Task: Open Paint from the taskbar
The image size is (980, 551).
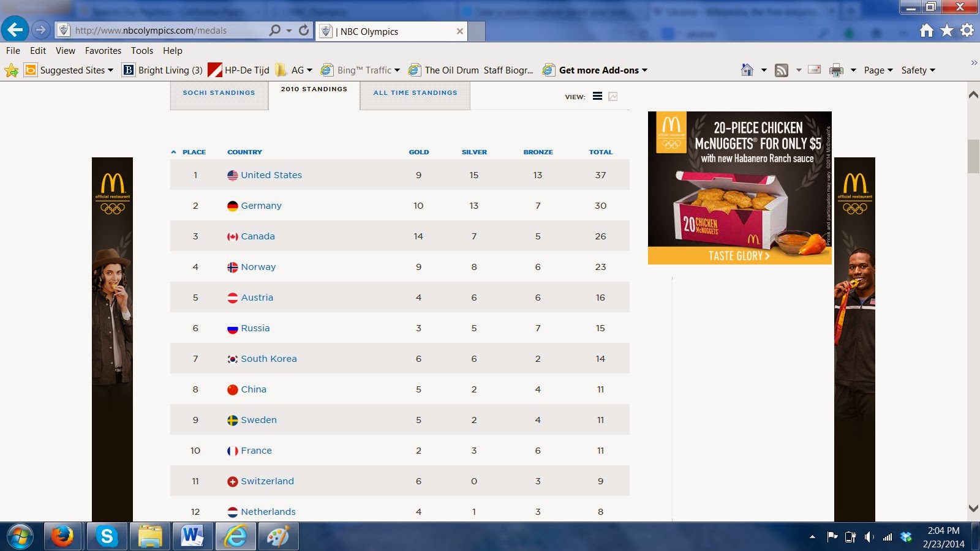Action: tap(278, 537)
